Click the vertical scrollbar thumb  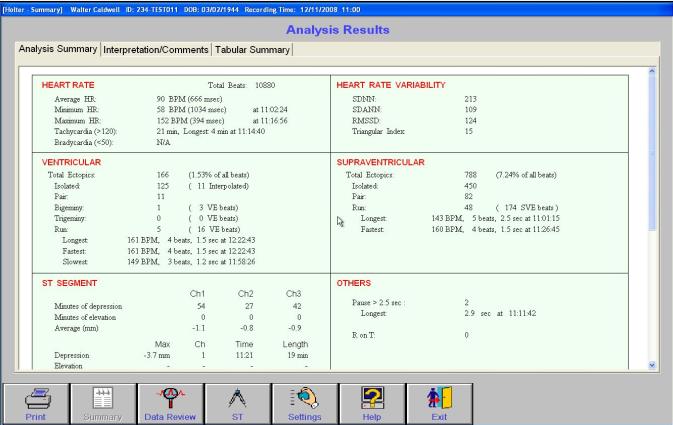pyautogui.click(x=652, y=152)
